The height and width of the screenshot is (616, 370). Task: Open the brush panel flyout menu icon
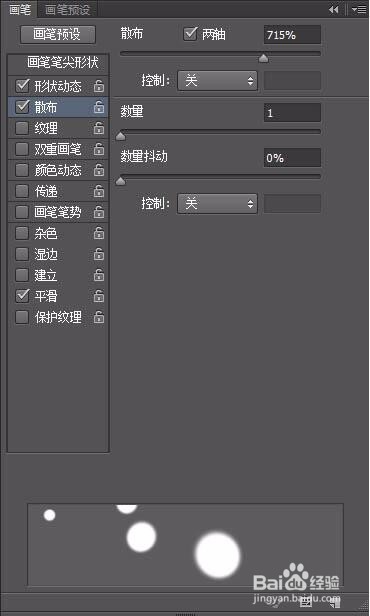359,9
